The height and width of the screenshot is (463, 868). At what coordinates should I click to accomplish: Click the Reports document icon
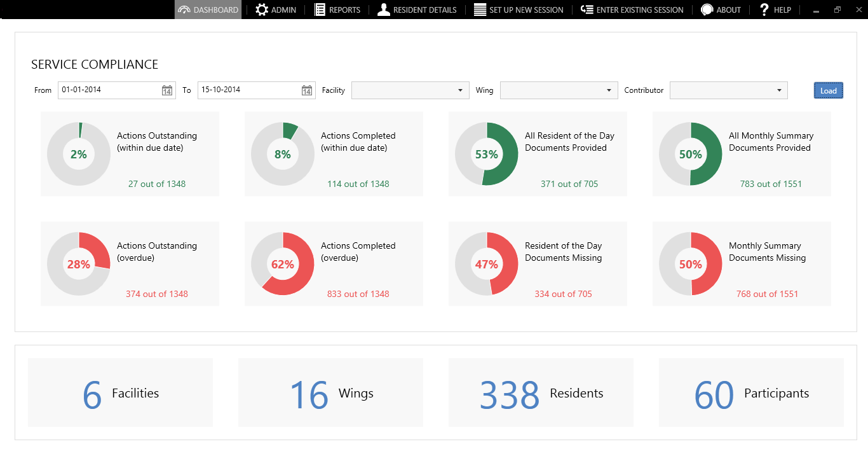tap(320, 10)
